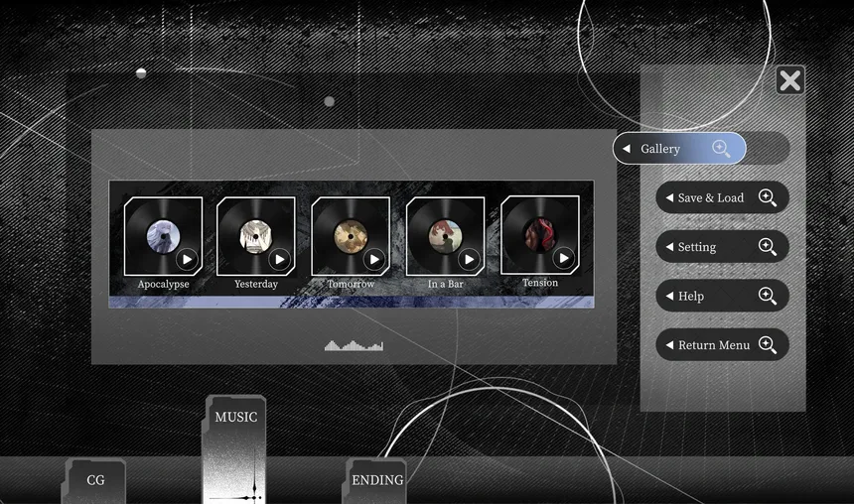The width and height of the screenshot is (854, 504).
Task: Select the Tension vinyl record cover
Action: [540, 235]
